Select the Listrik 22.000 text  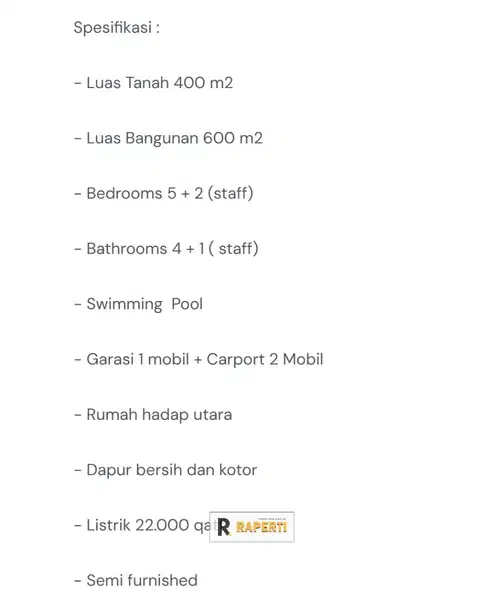coord(138,525)
